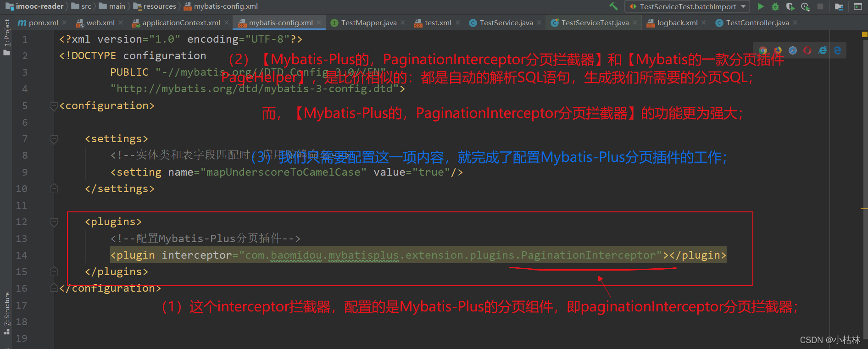
Task: Close the test.xml tab
Action: (458, 22)
